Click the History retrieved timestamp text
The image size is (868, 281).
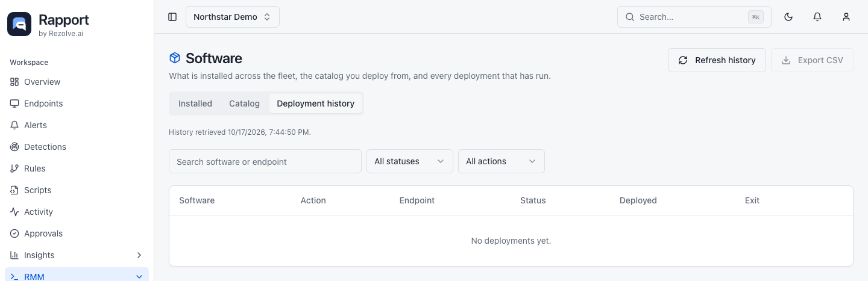(x=240, y=132)
